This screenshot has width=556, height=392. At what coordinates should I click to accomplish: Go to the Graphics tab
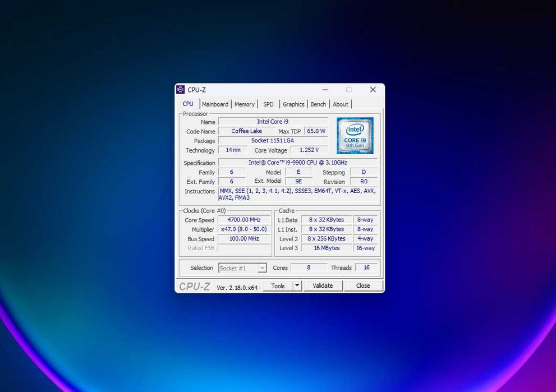(x=293, y=104)
